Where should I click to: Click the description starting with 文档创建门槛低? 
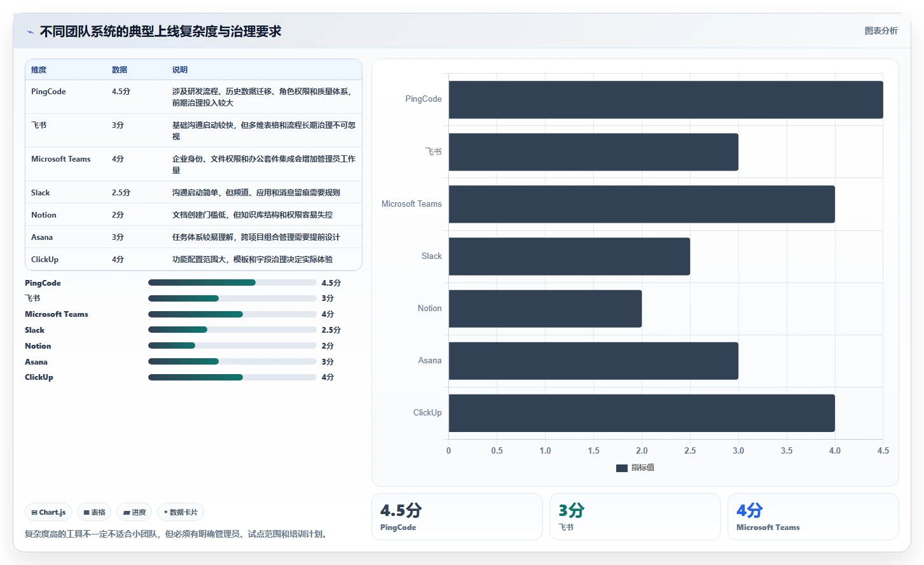tap(252, 215)
